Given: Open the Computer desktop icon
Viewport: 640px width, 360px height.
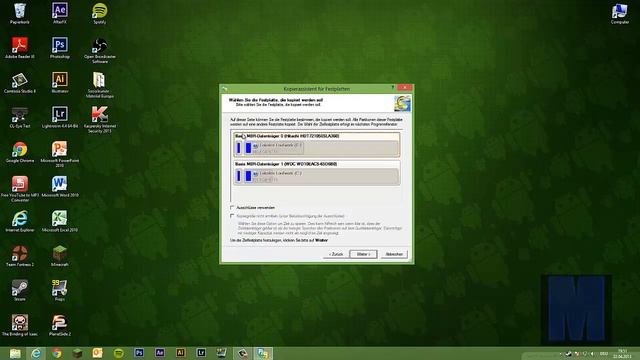Looking at the screenshot, I should [x=620, y=13].
